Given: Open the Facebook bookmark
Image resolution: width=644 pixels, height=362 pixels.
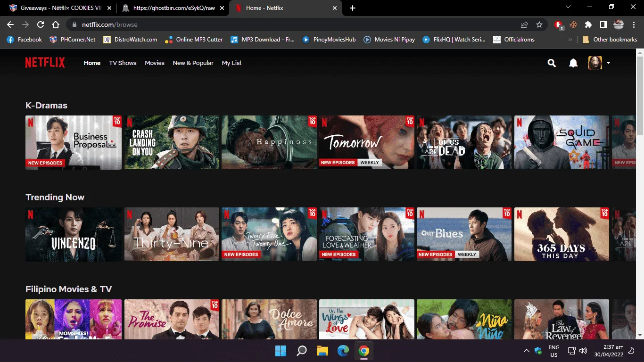Looking at the screenshot, I should [25, 40].
